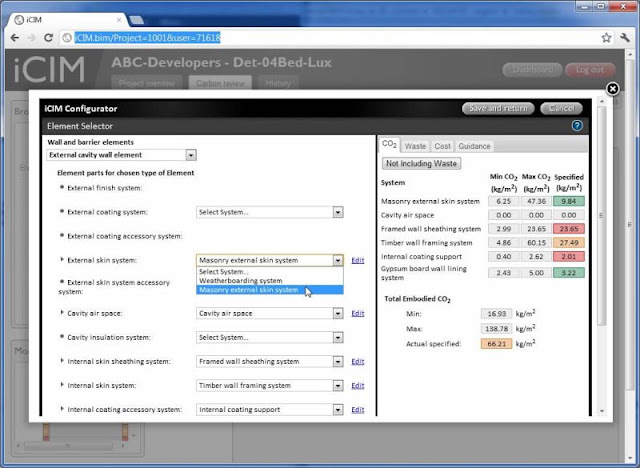The height and width of the screenshot is (468, 640).
Task: Toggle the Not Including Waste button
Action: 421,164
